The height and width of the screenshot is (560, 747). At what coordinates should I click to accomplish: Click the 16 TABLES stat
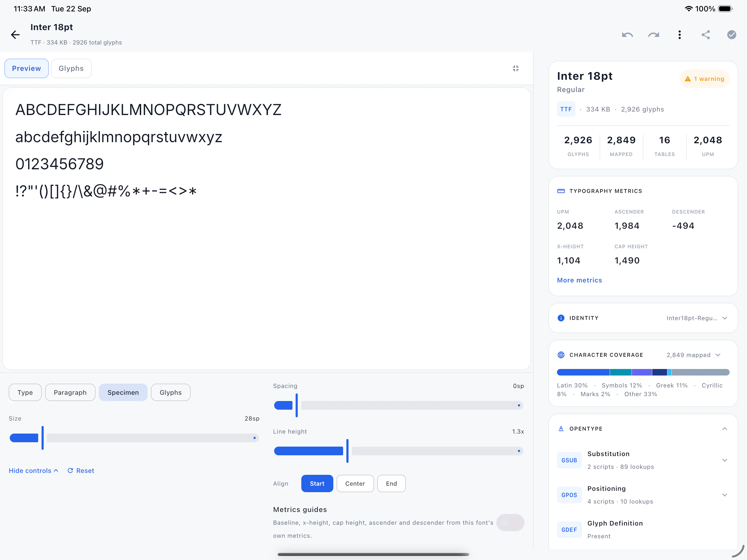click(x=664, y=147)
